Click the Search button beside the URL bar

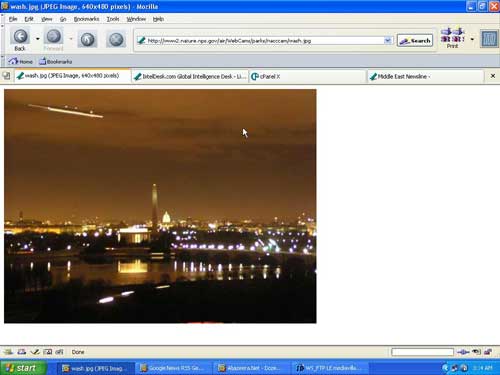coord(415,41)
